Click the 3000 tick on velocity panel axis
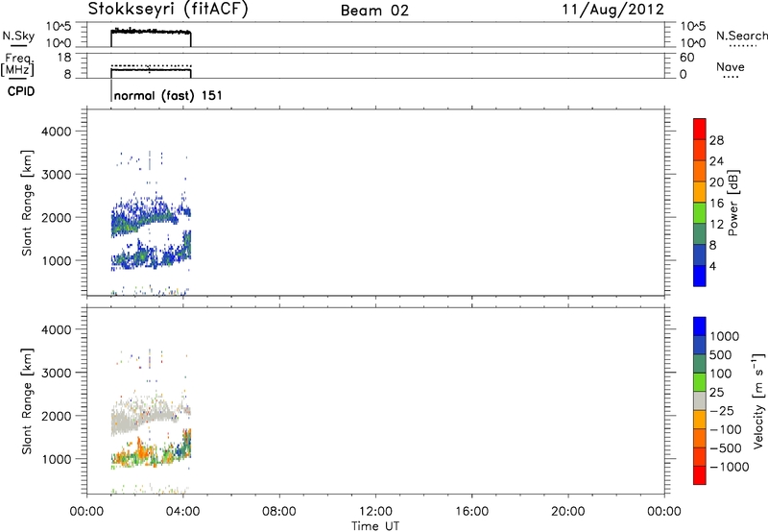This screenshot has width=768, height=532. [57, 373]
